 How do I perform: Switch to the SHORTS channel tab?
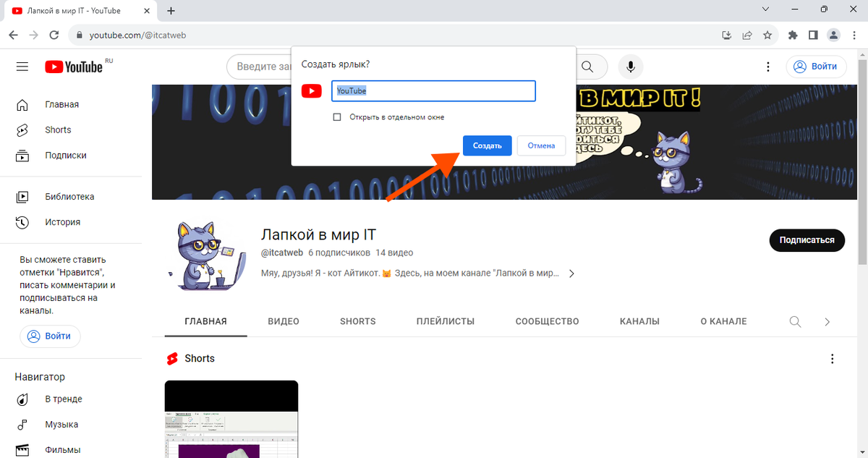(x=358, y=321)
